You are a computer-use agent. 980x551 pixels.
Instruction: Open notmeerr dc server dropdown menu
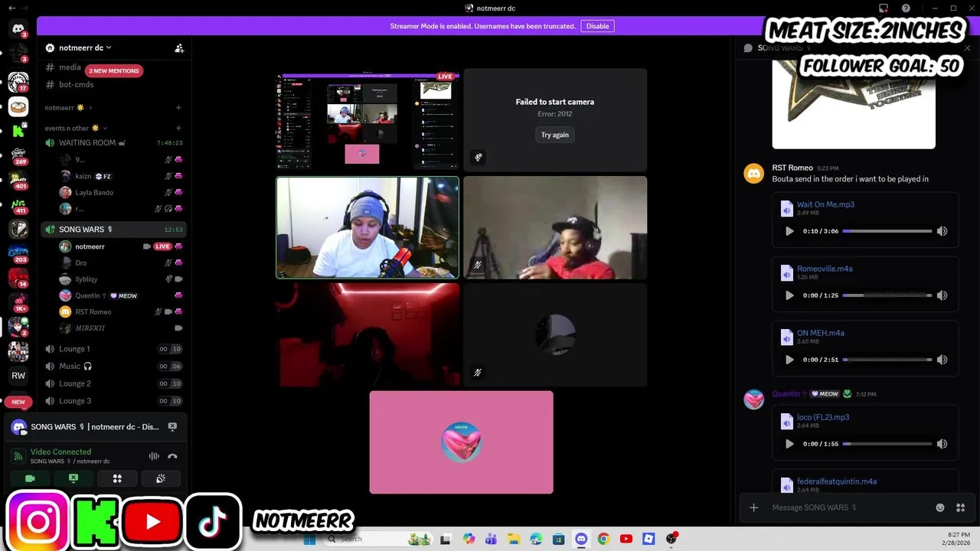click(x=85, y=47)
